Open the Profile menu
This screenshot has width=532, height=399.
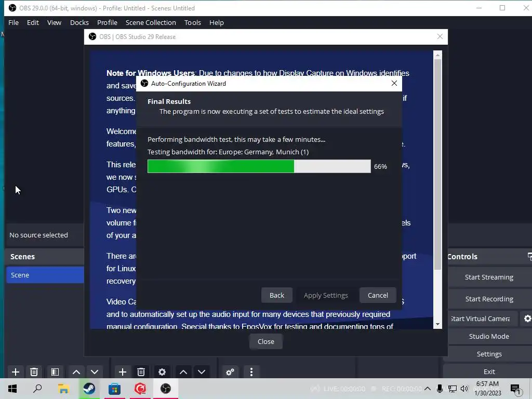click(x=107, y=22)
